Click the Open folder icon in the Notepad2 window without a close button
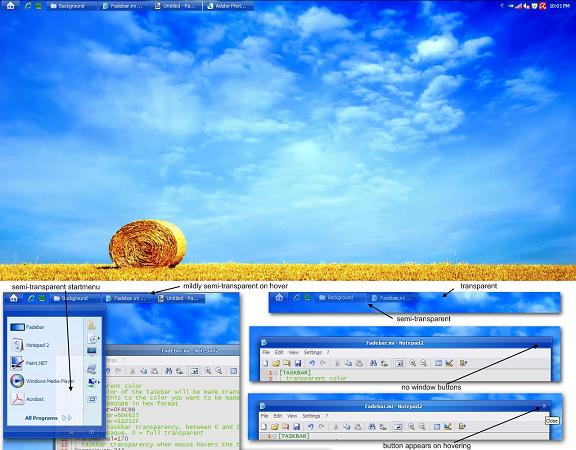 click(x=276, y=363)
